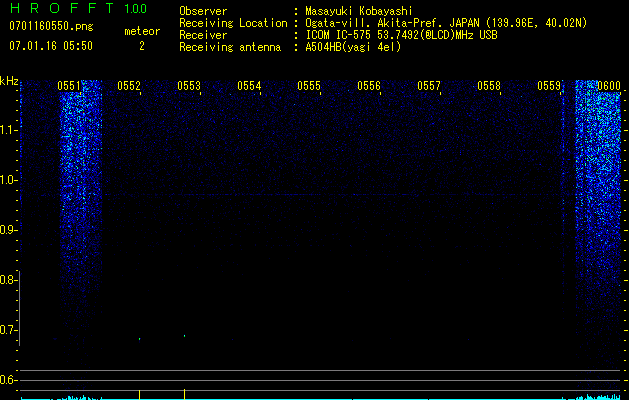
Task: Click the 0557 time marker
Action: [x=429, y=86]
